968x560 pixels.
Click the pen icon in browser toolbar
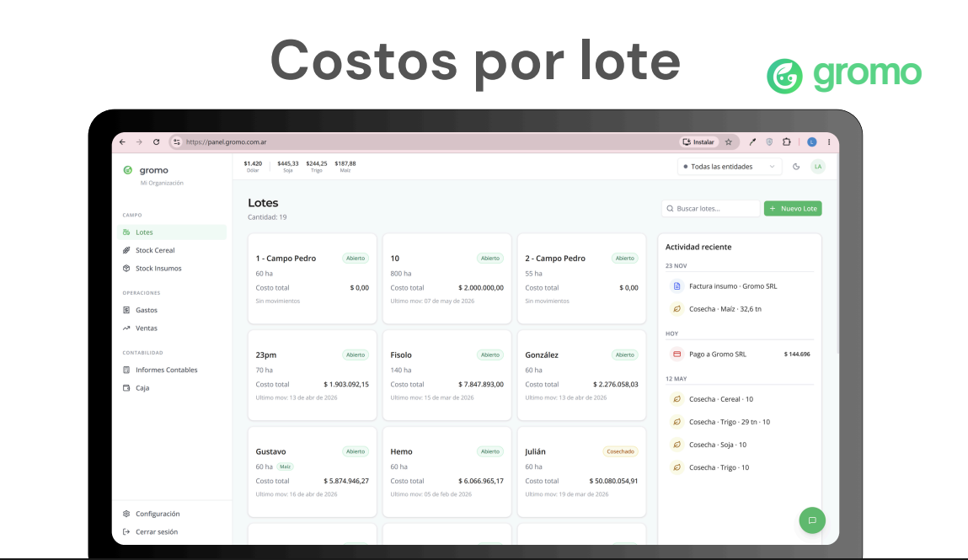[752, 141]
